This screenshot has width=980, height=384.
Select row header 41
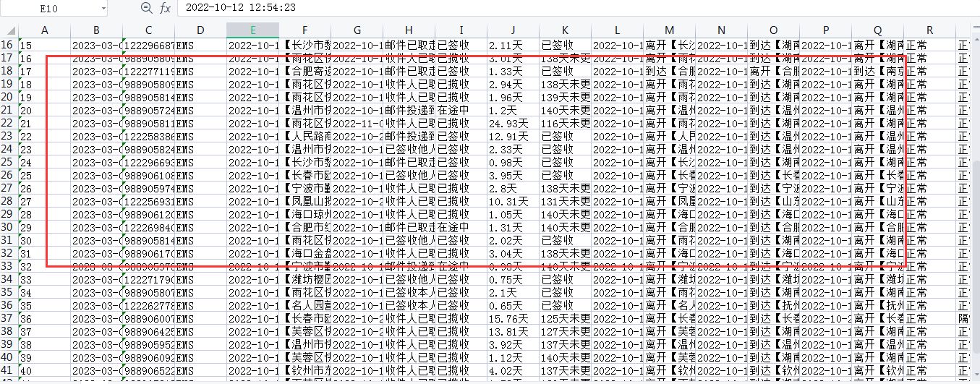pos(9,370)
